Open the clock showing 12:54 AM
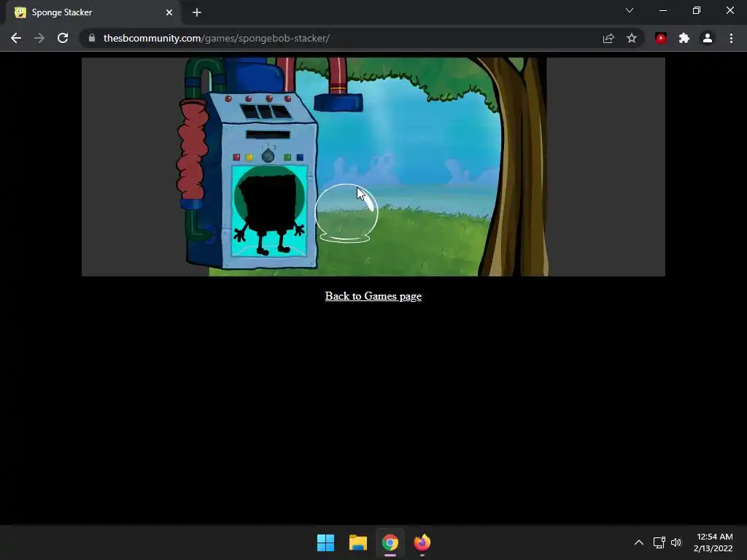The height and width of the screenshot is (560, 747). pos(713,542)
